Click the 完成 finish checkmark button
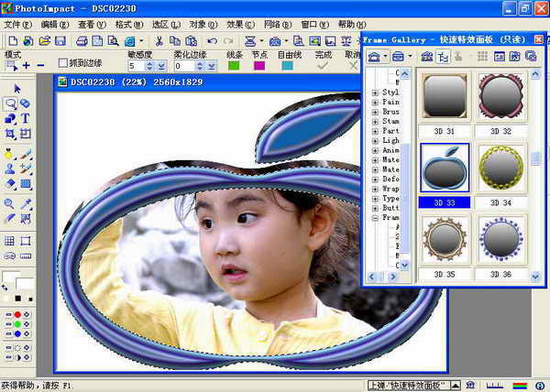Viewport: 550px width, 392px height. [323, 66]
